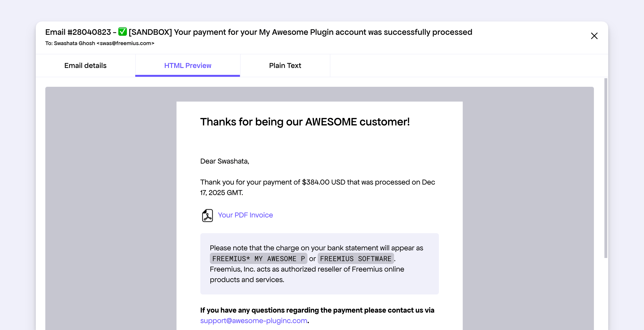Click the green checkmark emoji in title
644x330 pixels.
123,32
